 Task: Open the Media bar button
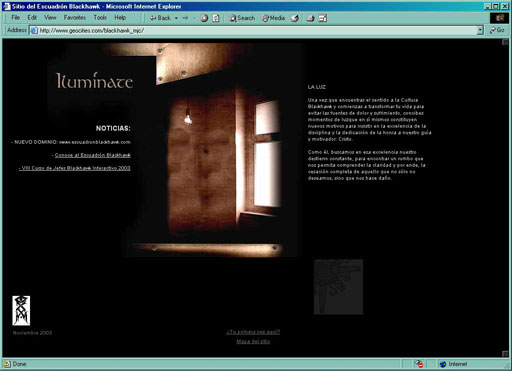click(x=273, y=18)
